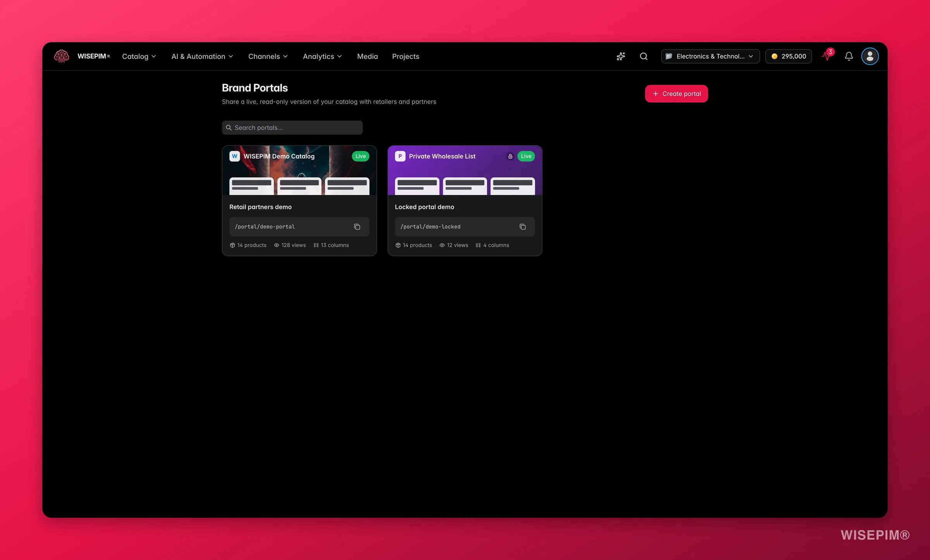This screenshot has width=930, height=560.
Task: Click the Locked portal demo title
Action: coord(424,207)
